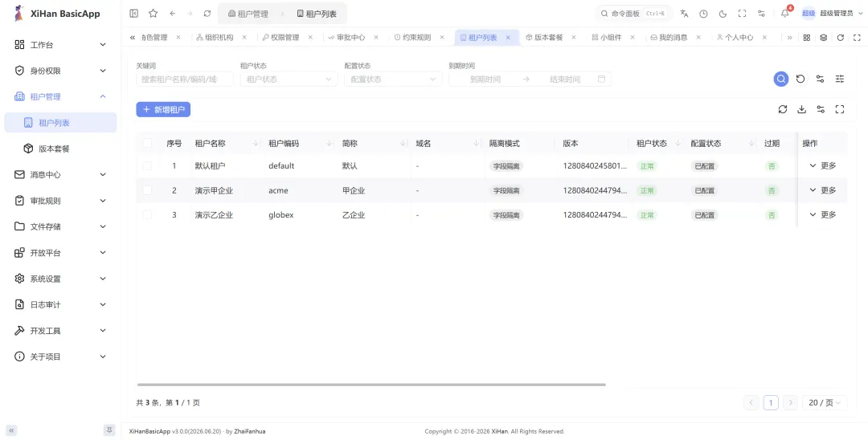This screenshot has height=440, width=868.
Task: Collapse the sidebar with top-left panel icon
Action: tap(134, 14)
